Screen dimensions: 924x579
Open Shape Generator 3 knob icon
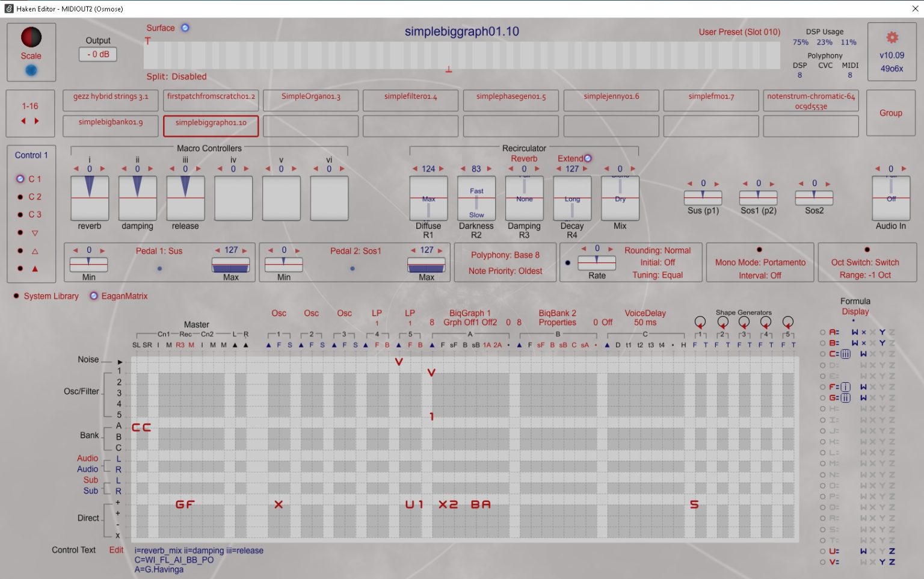pos(744,322)
